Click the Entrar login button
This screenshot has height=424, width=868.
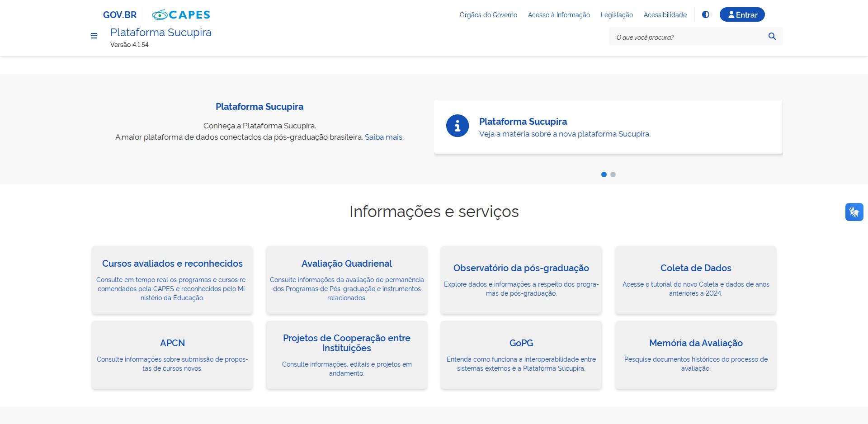[x=742, y=14]
